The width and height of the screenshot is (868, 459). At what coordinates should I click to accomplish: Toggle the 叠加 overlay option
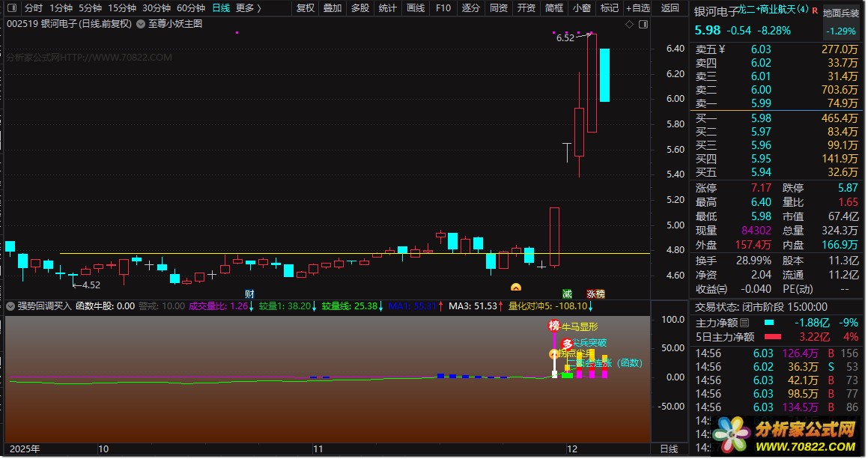pyautogui.click(x=333, y=8)
